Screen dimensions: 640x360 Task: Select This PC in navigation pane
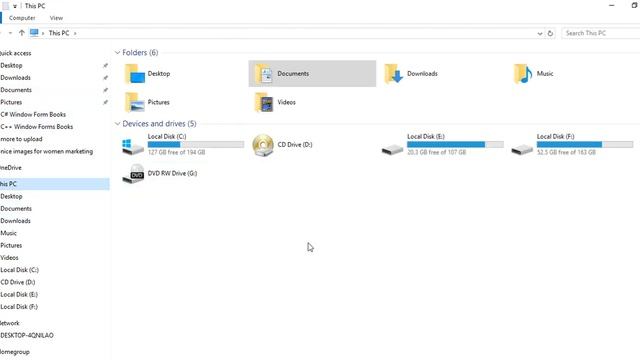click(55, 184)
